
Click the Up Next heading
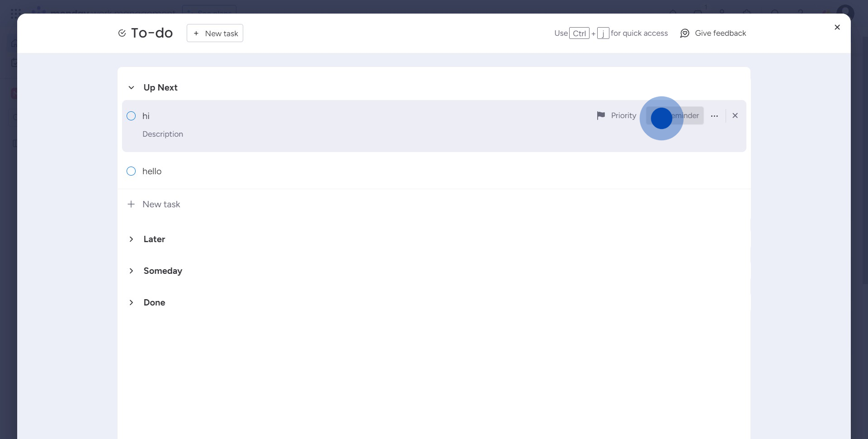(160, 87)
